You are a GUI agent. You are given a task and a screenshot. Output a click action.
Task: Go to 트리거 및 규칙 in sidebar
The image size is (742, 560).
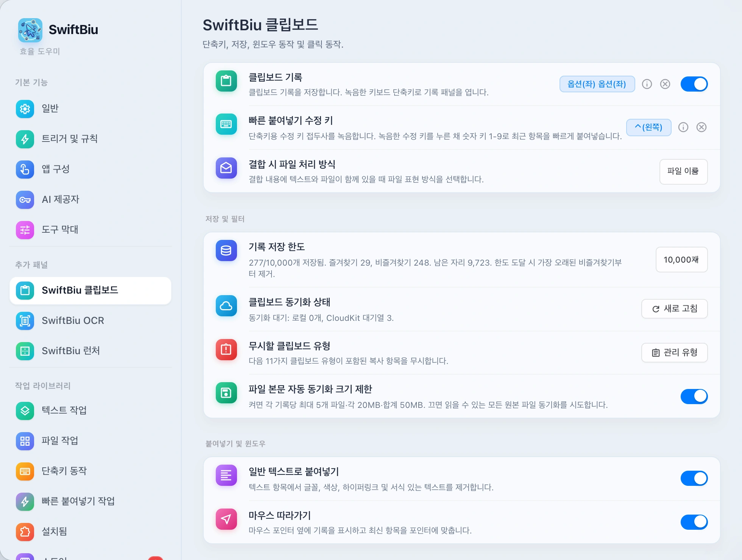(x=90, y=139)
